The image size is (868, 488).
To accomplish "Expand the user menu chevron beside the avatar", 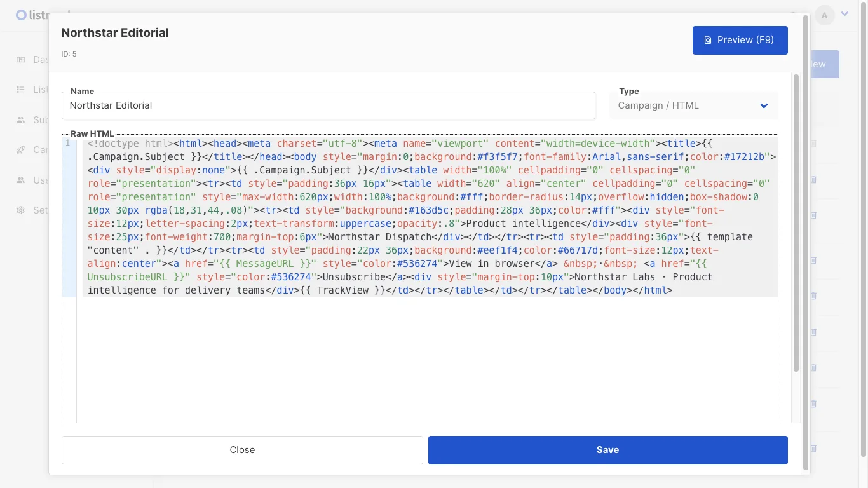I will (x=845, y=14).
